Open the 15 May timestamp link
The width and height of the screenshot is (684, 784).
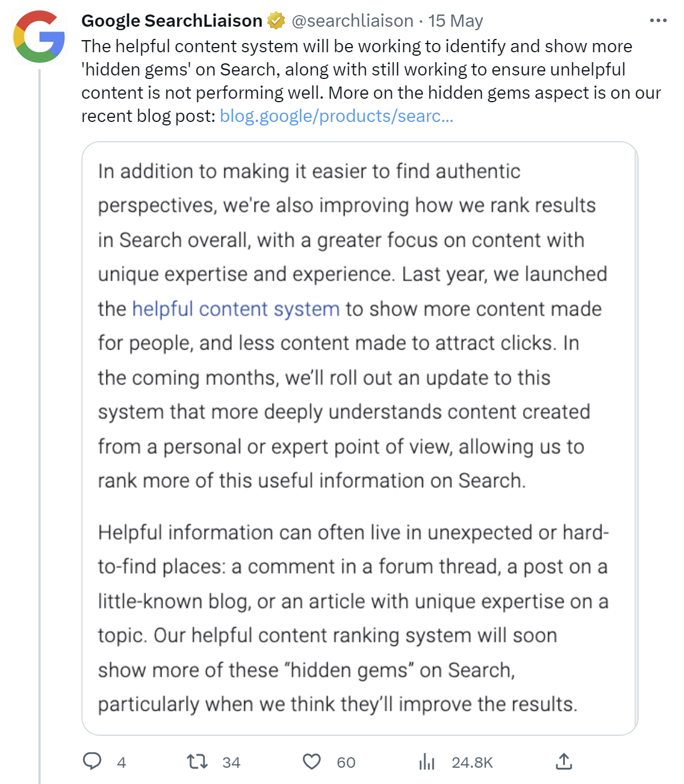[456, 21]
